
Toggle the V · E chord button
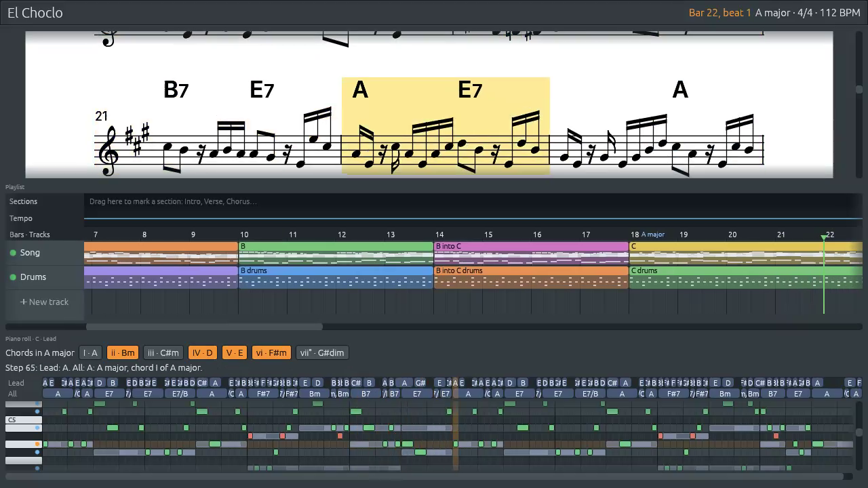point(234,352)
